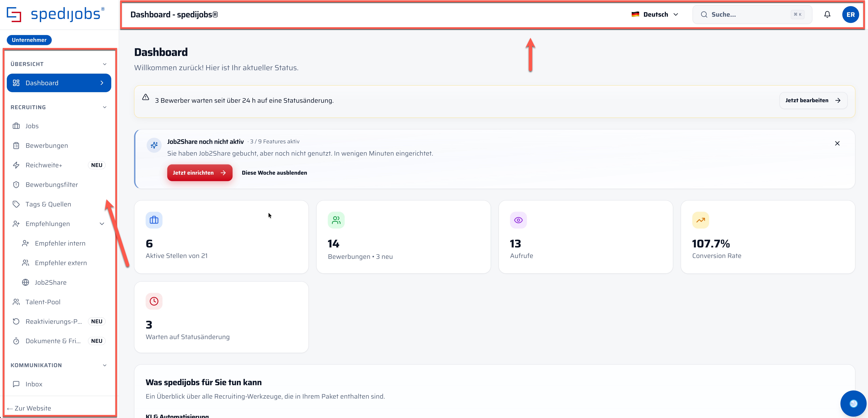Open Bewerbungsfilter in sidebar
The width and height of the screenshot is (868, 418).
point(59,185)
